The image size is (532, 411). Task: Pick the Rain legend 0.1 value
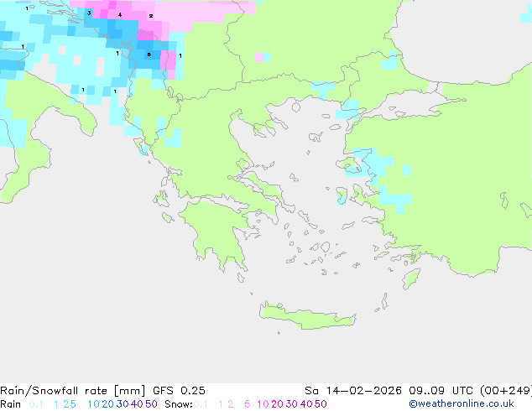click(36, 404)
